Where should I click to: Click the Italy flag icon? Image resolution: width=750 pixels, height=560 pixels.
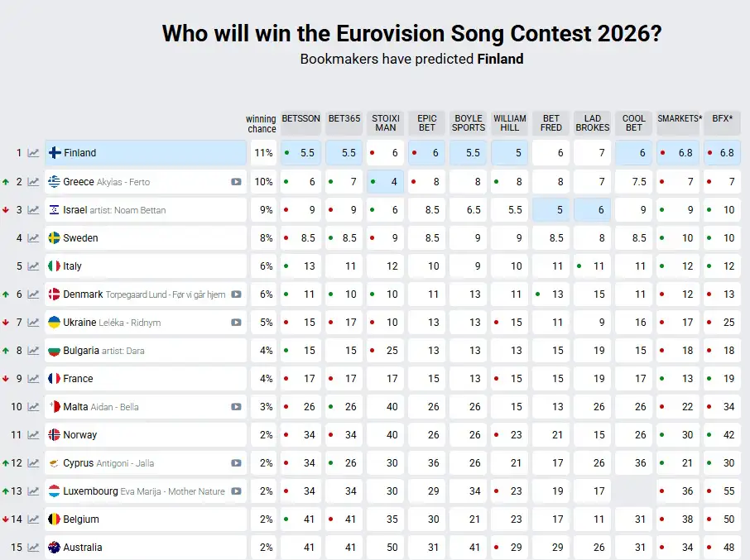tap(54, 266)
